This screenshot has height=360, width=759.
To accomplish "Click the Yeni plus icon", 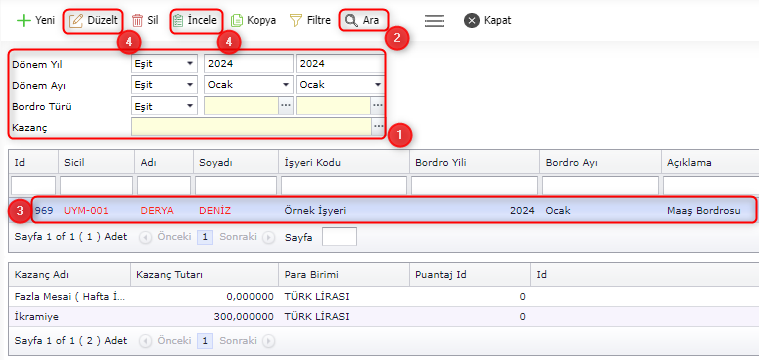I will (23, 21).
